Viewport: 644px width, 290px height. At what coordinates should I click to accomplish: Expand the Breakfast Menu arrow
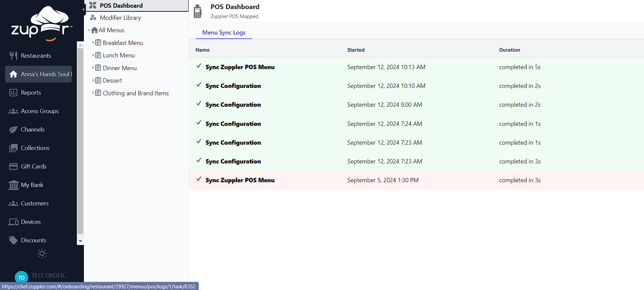[93, 43]
